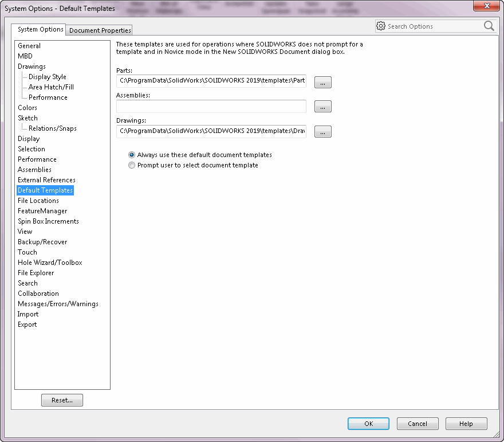Select View in the options tree
Image resolution: width=504 pixels, height=442 pixels.
25,231
